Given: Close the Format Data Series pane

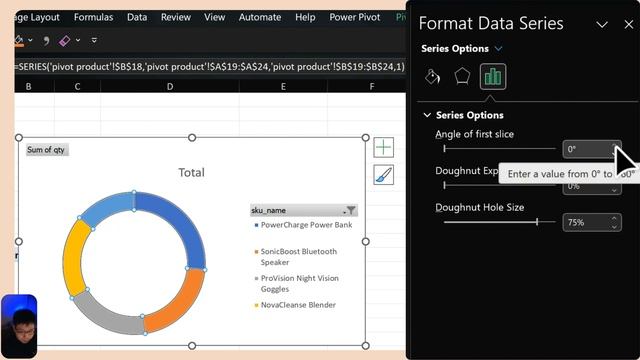Looking at the screenshot, I should (x=629, y=24).
